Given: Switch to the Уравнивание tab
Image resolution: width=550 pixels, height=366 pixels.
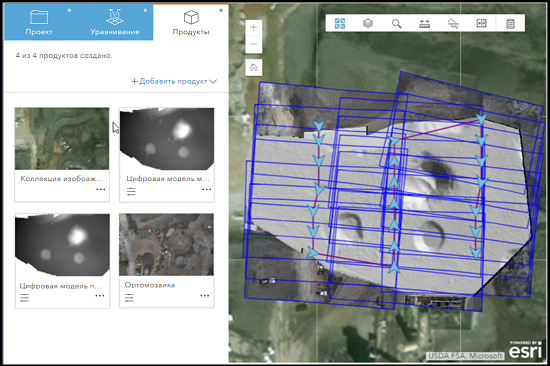Looking at the screenshot, I should (x=115, y=22).
